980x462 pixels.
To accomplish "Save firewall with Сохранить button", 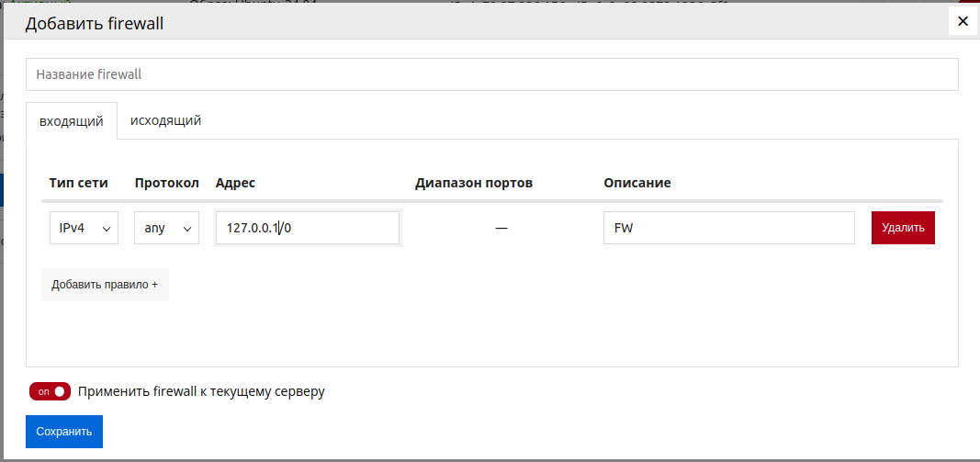I will click(x=64, y=432).
